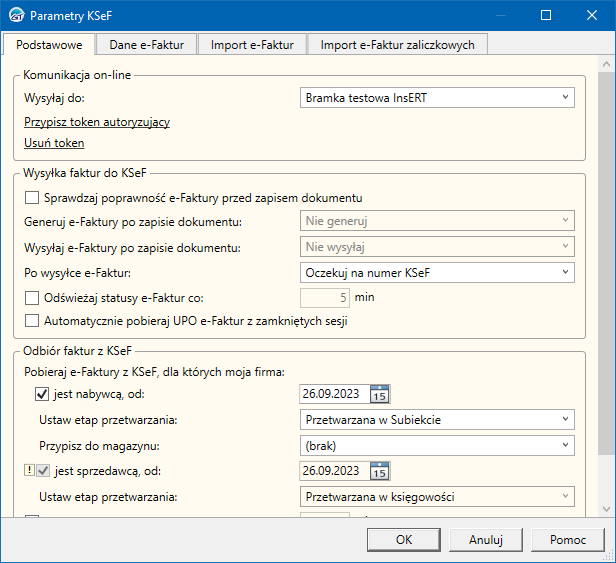Open calendar picker for 'jest nabywcą' date
Screen dimensions: 616x563
point(380,394)
